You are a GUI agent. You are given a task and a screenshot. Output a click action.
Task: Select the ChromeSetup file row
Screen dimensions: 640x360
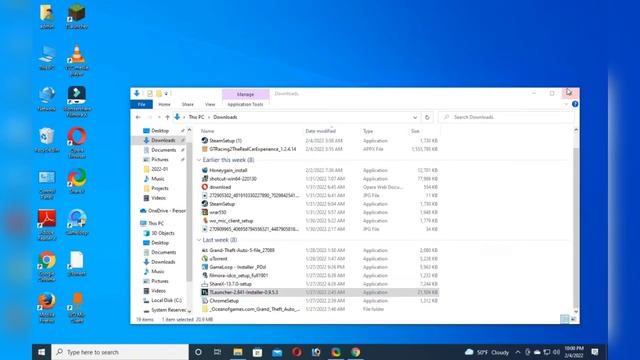point(320,301)
